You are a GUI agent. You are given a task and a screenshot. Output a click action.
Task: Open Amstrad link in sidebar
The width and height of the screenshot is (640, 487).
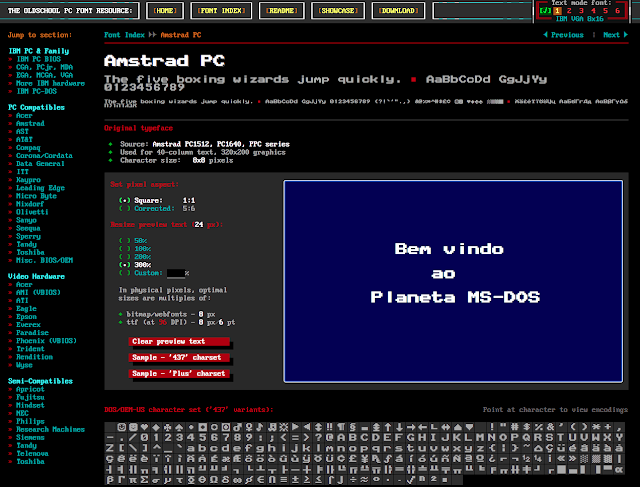pos(30,123)
